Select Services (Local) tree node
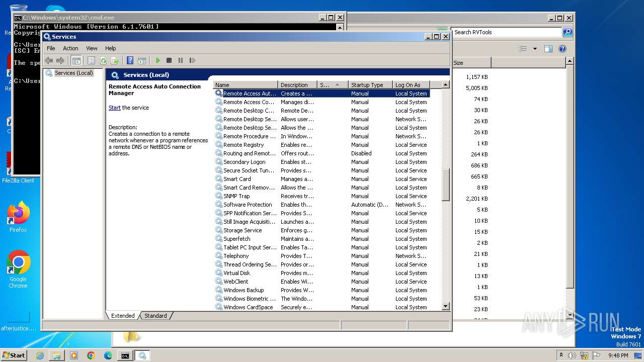Screen dimensions: 644x362 [73, 73]
